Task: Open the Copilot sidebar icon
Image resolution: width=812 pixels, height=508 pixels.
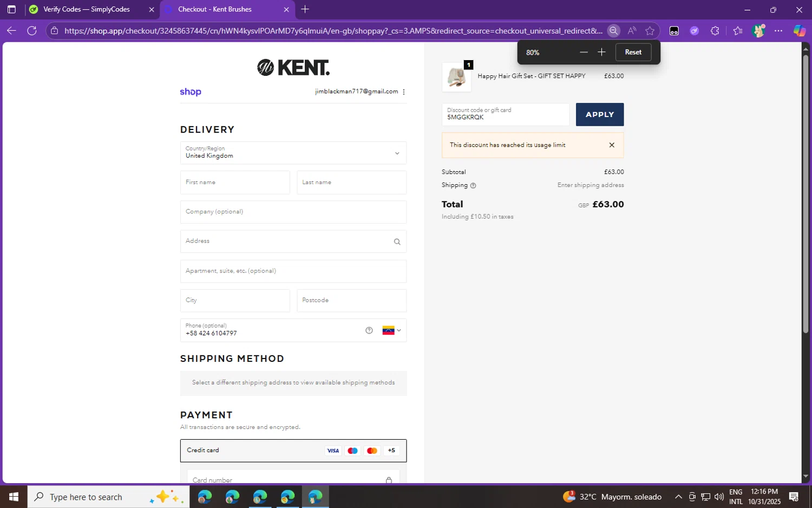Action: 800,31
